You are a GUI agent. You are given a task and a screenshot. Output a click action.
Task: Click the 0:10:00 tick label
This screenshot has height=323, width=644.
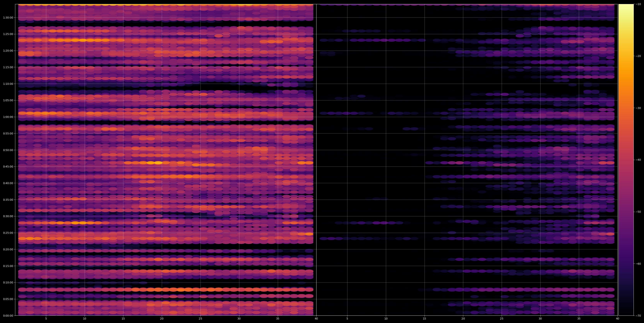(8, 283)
